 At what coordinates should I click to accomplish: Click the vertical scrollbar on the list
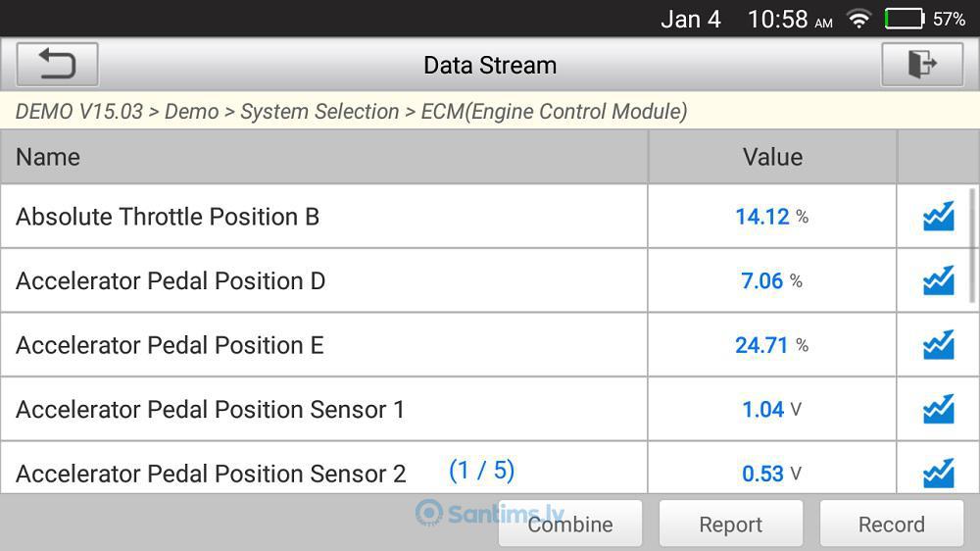click(972, 245)
